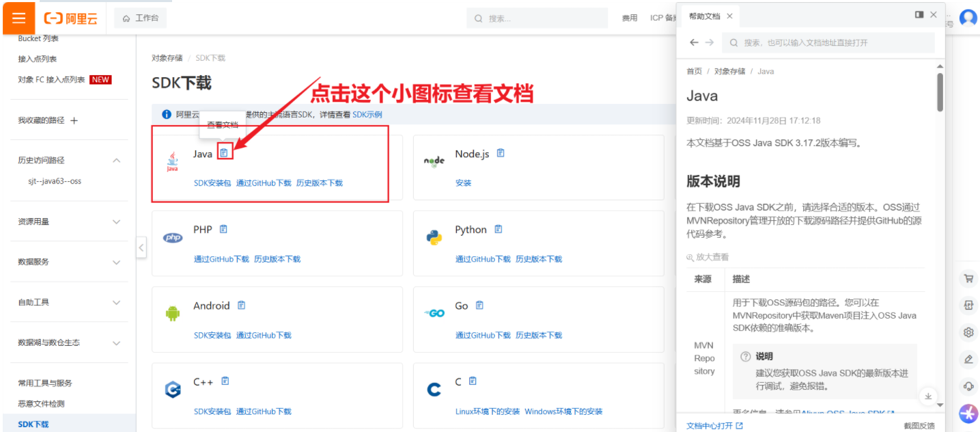Open the PHP documentation icon

(223, 229)
